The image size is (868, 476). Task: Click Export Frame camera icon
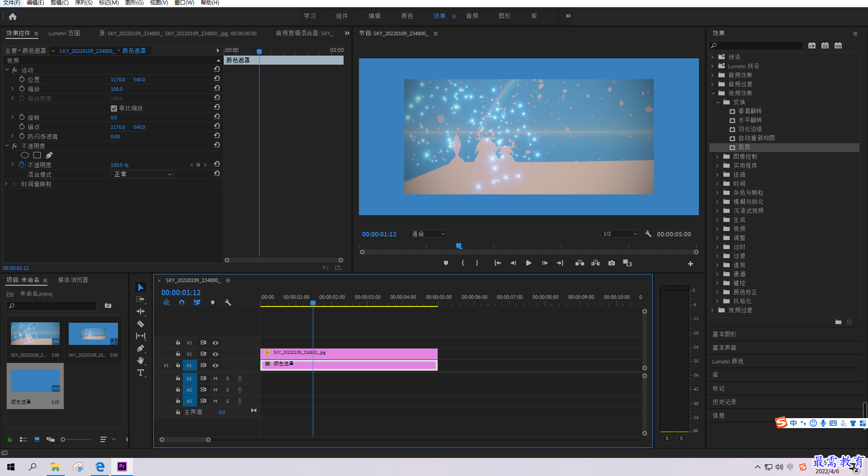pyautogui.click(x=612, y=263)
